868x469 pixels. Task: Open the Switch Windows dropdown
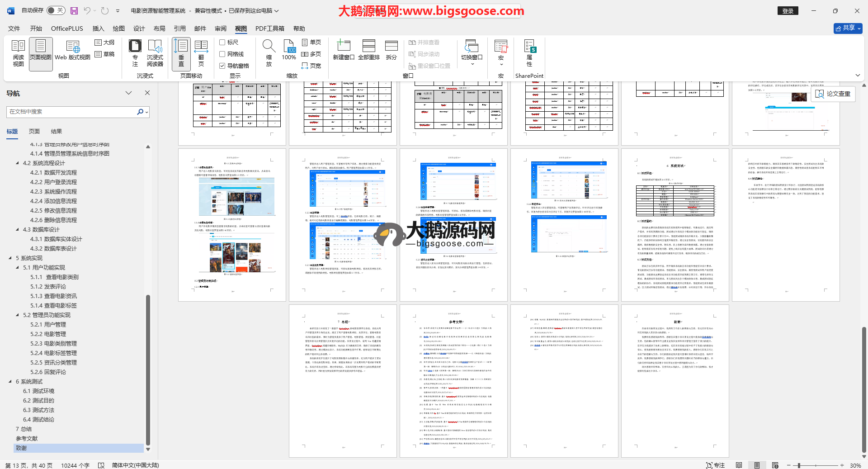coord(472,53)
